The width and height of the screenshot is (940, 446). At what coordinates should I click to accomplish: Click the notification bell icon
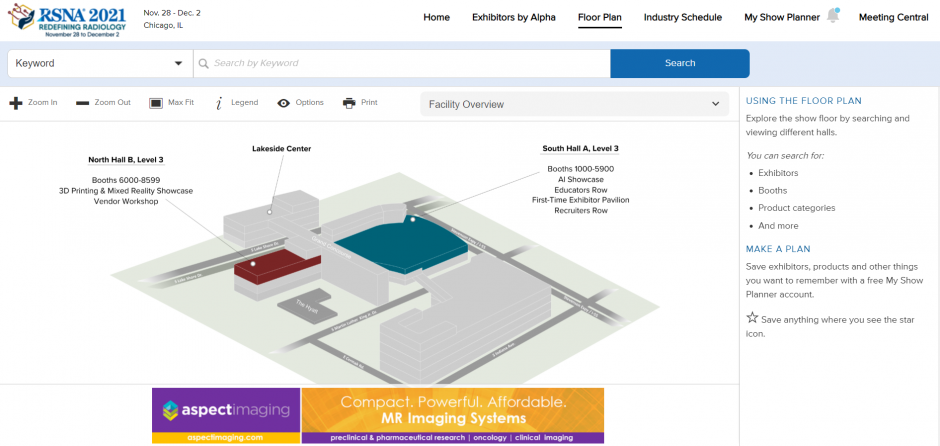tap(833, 17)
